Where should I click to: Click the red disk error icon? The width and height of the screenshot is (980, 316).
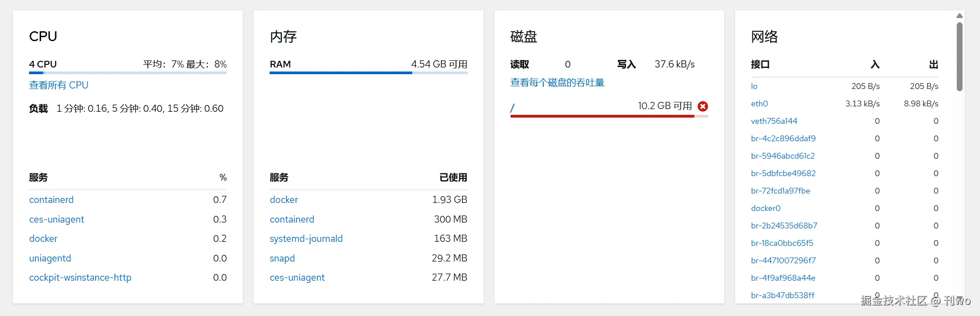703,106
